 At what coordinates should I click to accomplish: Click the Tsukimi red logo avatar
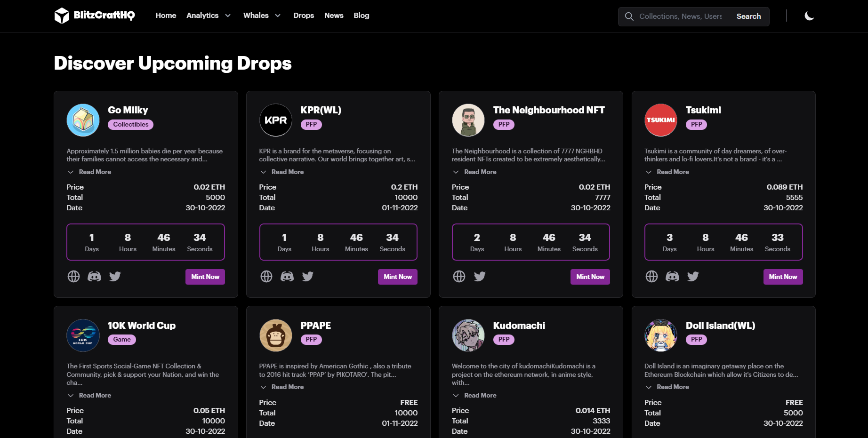pos(661,120)
